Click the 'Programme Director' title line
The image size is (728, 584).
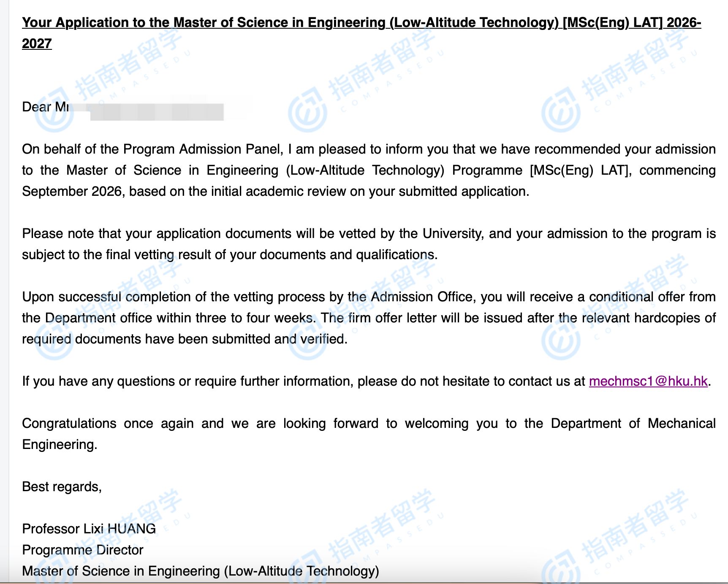pos(83,550)
